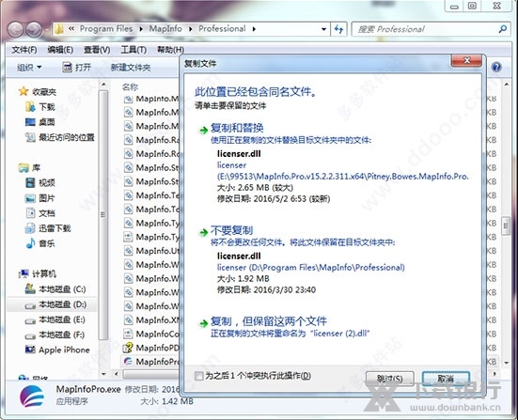
Task: Click the 打开 toolbar button
Action: (76, 68)
